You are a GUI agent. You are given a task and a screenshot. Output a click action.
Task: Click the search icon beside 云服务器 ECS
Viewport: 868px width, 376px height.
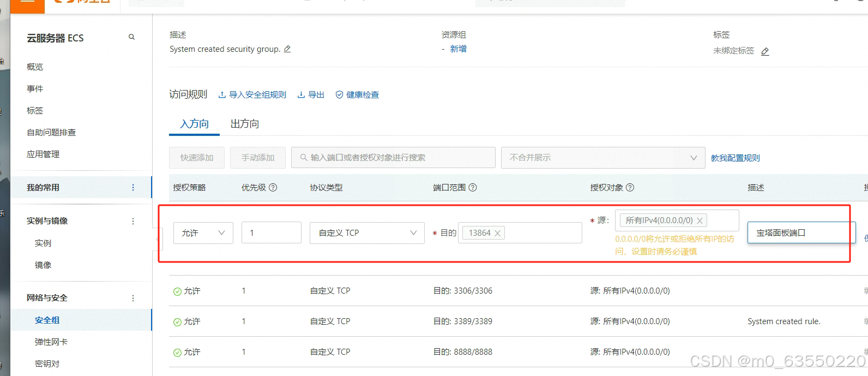[x=131, y=37]
